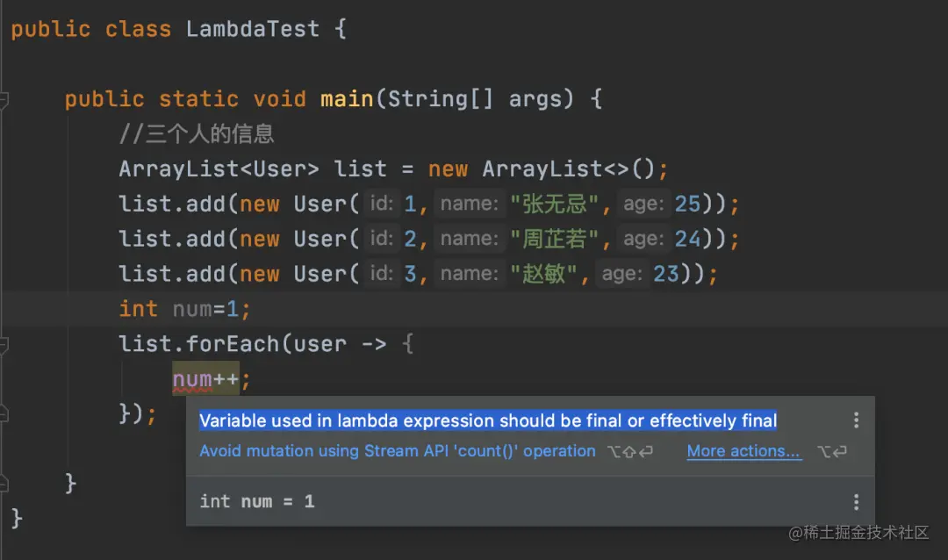Click the 'name:' hint before "周芷若"

click(x=470, y=239)
